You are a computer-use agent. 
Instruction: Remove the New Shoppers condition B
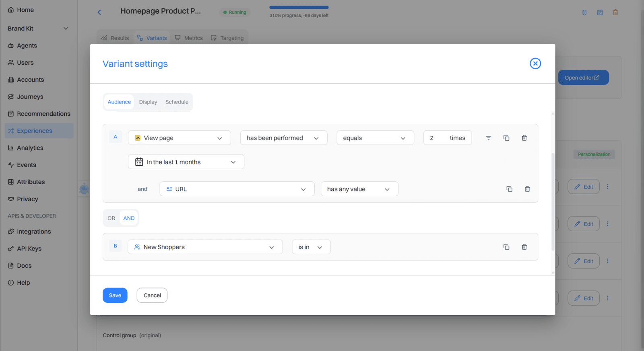[524, 247]
